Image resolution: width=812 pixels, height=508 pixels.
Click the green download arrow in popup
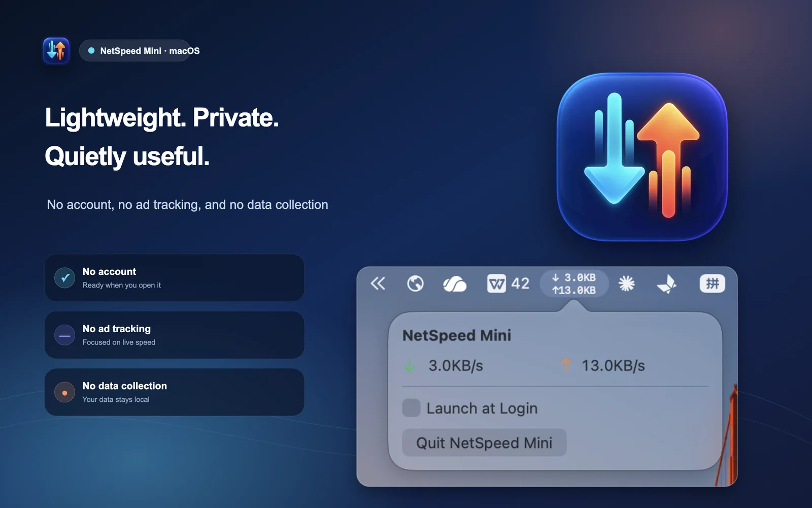(x=410, y=365)
